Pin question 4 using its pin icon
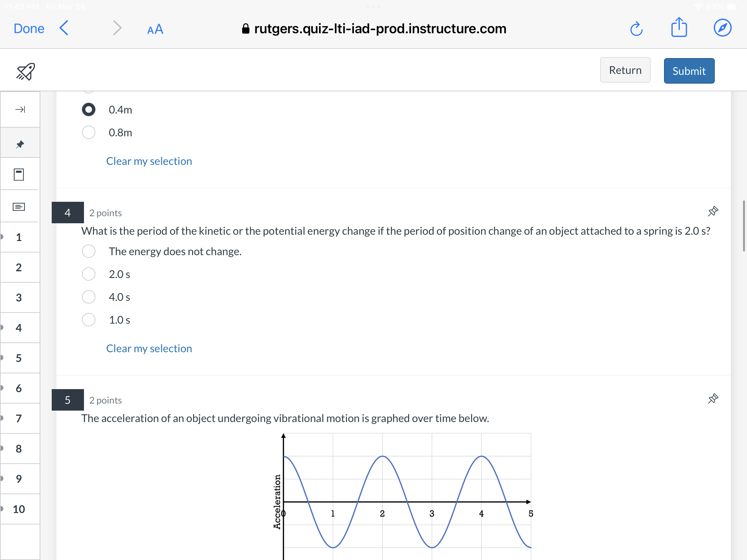Image resolution: width=747 pixels, height=560 pixels. click(x=713, y=211)
